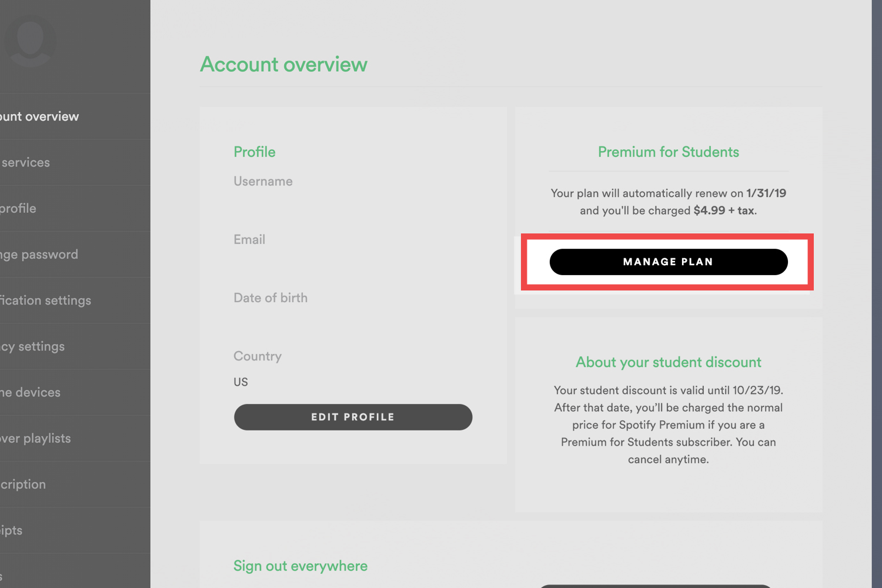Click the About your student discount heading
The height and width of the screenshot is (588, 882).
pyautogui.click(x=668, y=362)
